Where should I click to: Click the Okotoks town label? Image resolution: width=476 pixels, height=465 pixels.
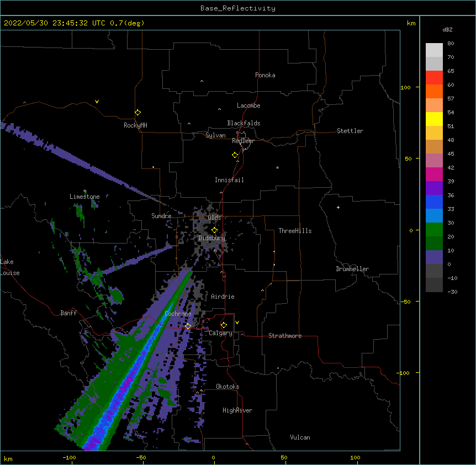pyautogui.click(x=228, y=387)
